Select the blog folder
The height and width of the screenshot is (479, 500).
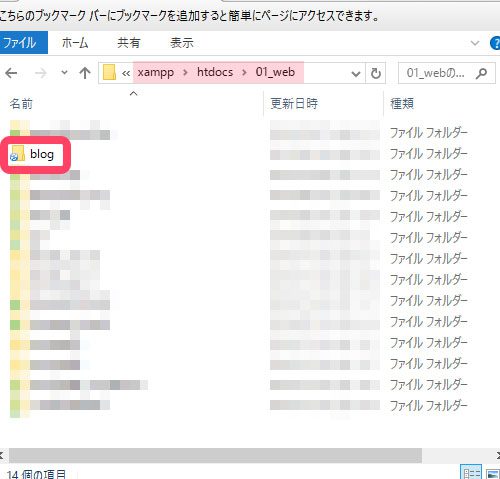click(x=36, y=154)
